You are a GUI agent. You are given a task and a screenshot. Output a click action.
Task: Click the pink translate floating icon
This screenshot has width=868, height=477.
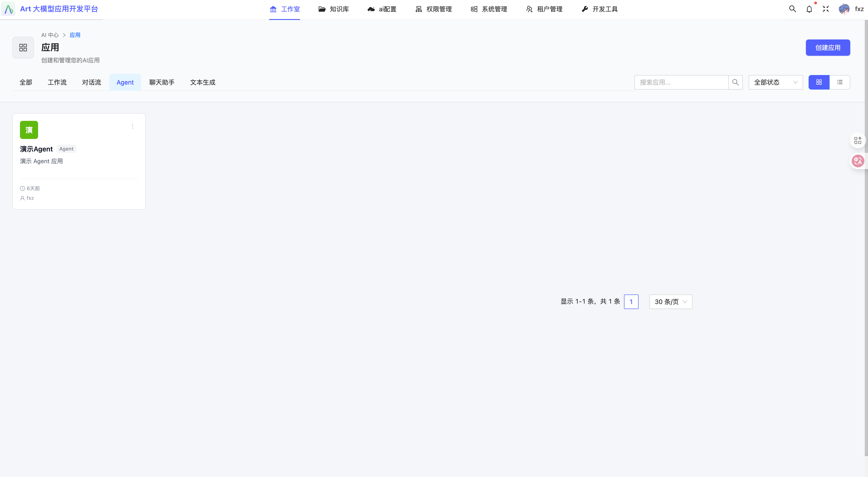pos(858,161)
